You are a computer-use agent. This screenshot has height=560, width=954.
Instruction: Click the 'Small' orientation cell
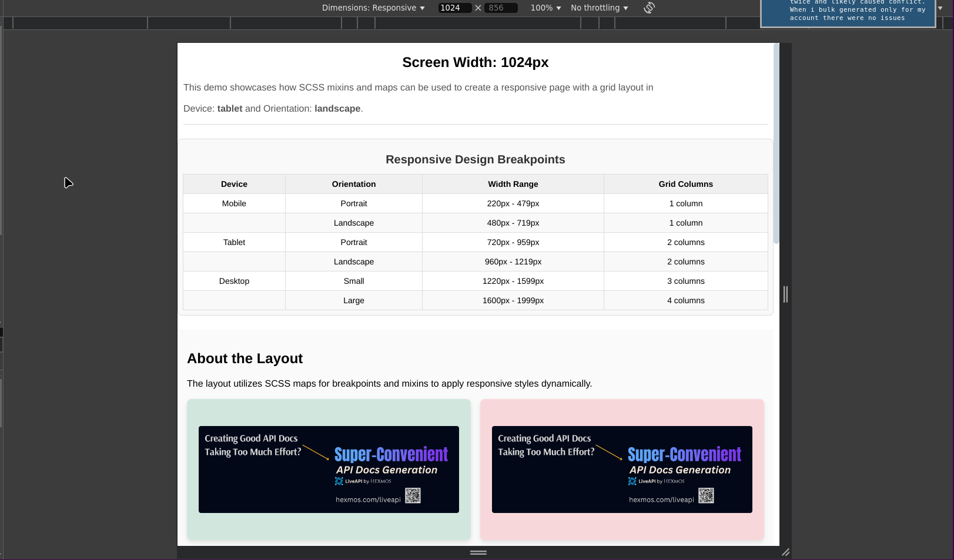[x=354, y=281]
